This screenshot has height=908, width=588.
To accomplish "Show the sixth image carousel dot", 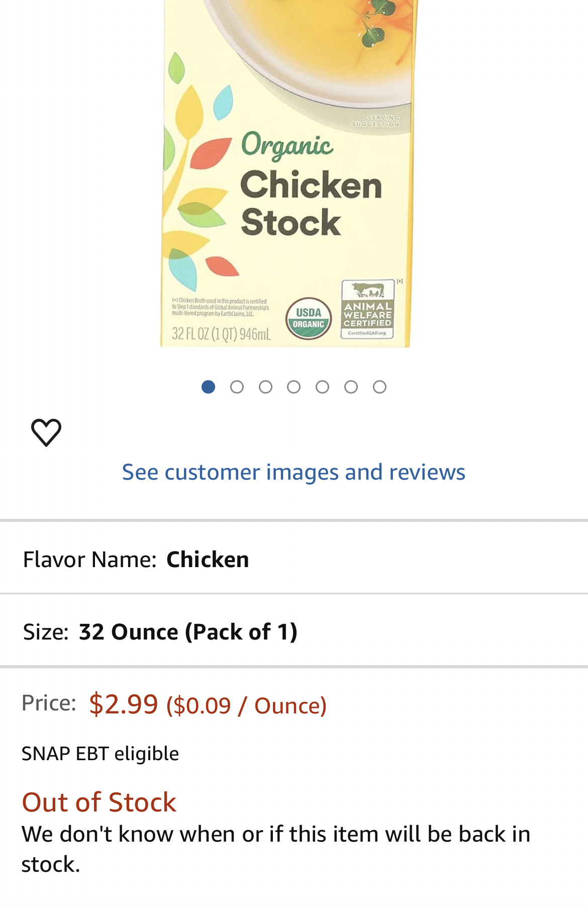I will 351,387.
